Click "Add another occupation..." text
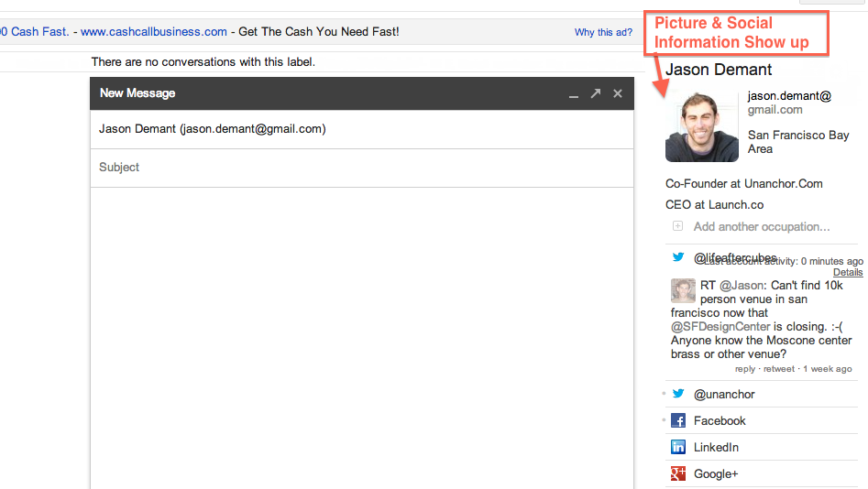This screenshot has width=868, height=489. tap(762, 227)
